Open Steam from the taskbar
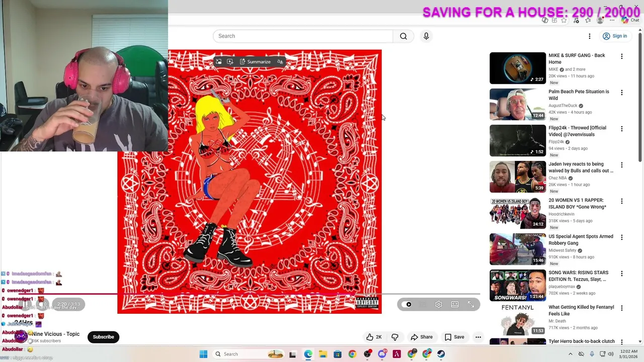The width and height of the screenshot is (644, 362). (x=441, y=354)
